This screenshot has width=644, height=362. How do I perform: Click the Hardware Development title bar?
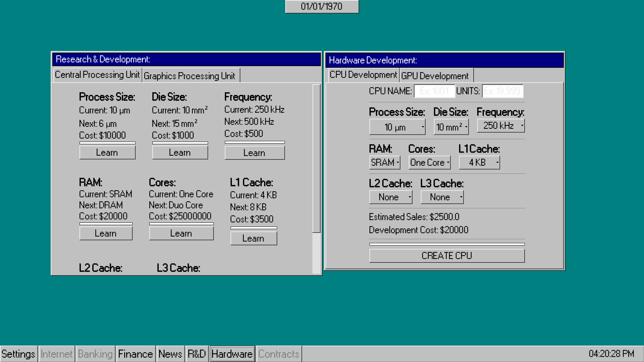tap(445, 60)
